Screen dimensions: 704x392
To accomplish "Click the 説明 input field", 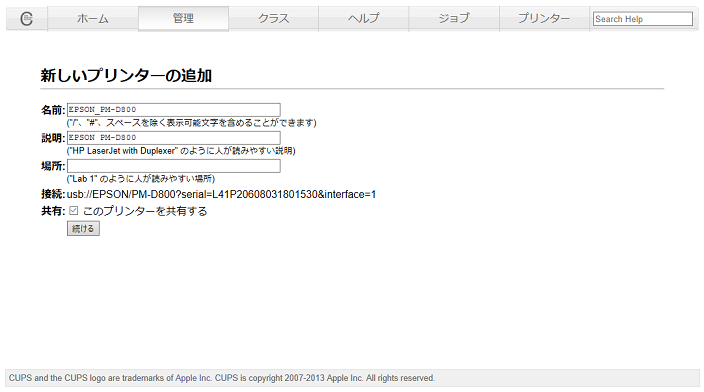I will pyautogui.click(x=174, y=137).
